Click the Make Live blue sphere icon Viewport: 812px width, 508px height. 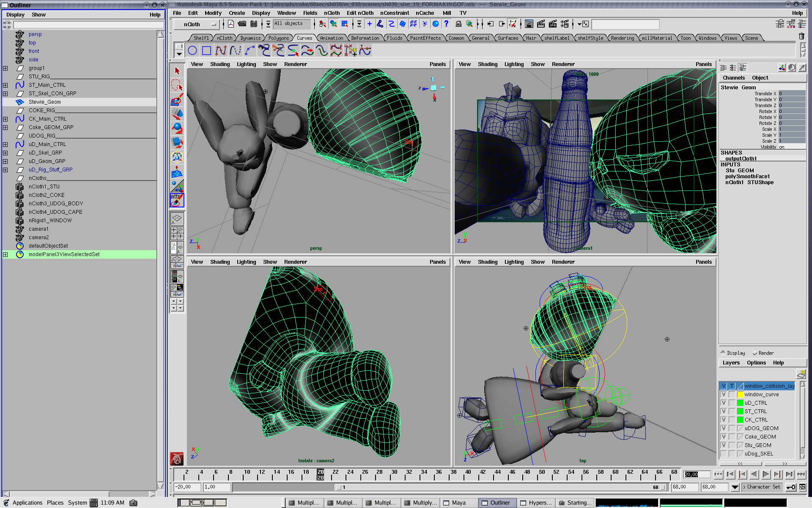pyautogui.click(x=435, y=24)
